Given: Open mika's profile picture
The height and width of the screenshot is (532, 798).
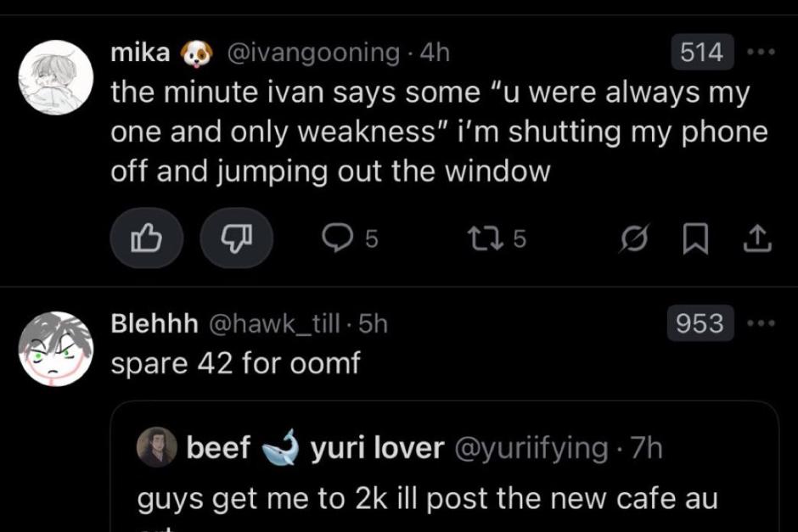Looking at the screenshot, I should (56, 77).
